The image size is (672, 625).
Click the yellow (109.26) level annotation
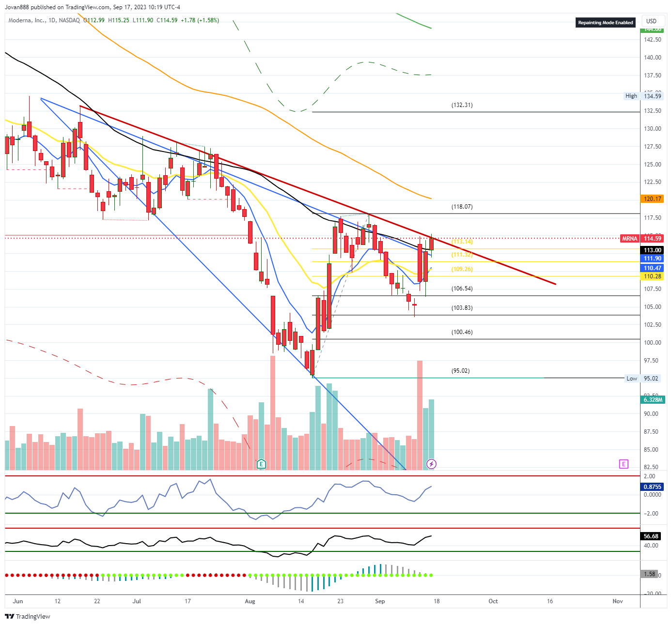pos(462,269)
